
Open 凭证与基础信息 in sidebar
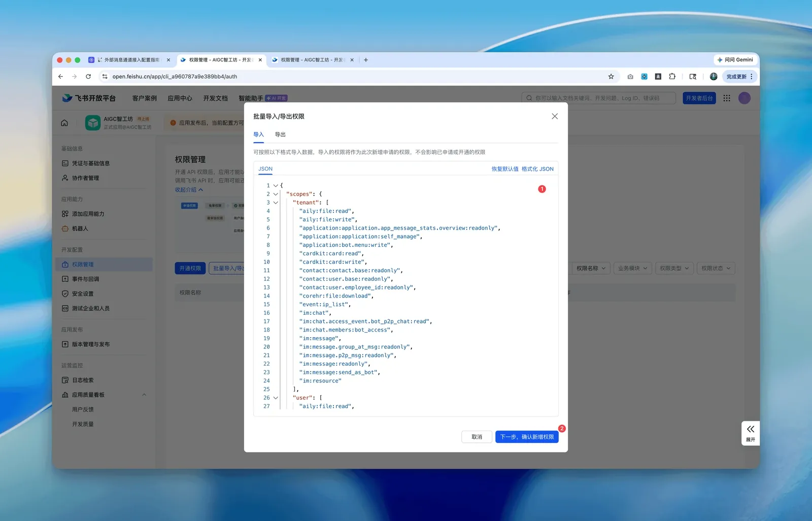[90, 164]
